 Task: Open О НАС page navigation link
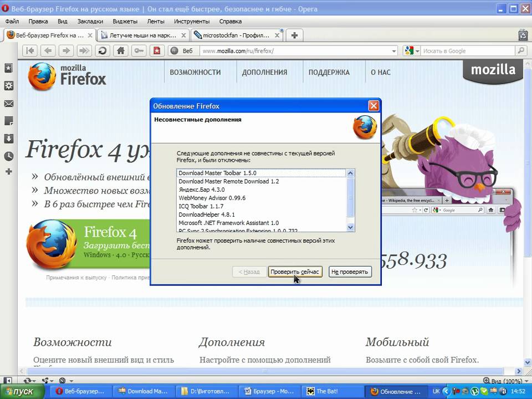point(381,72)
